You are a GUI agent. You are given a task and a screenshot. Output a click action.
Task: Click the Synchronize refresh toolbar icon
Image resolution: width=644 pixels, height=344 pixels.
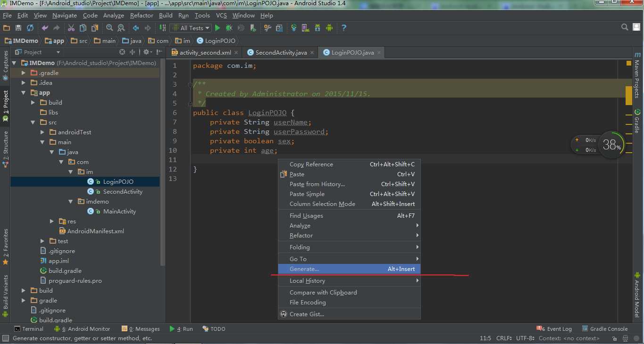tap(30, 28)
